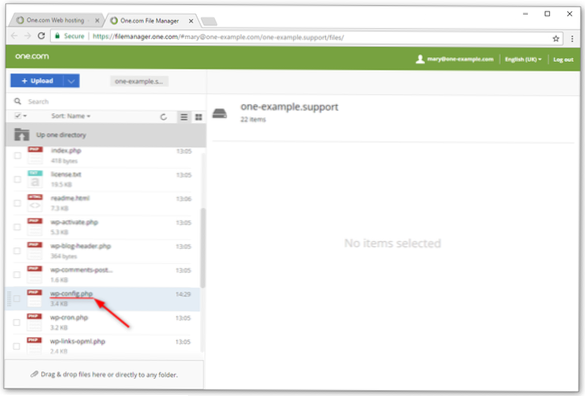585x396 pixels.
Task: Click the user profile icon in header
Action: click(x=420, y=59)
